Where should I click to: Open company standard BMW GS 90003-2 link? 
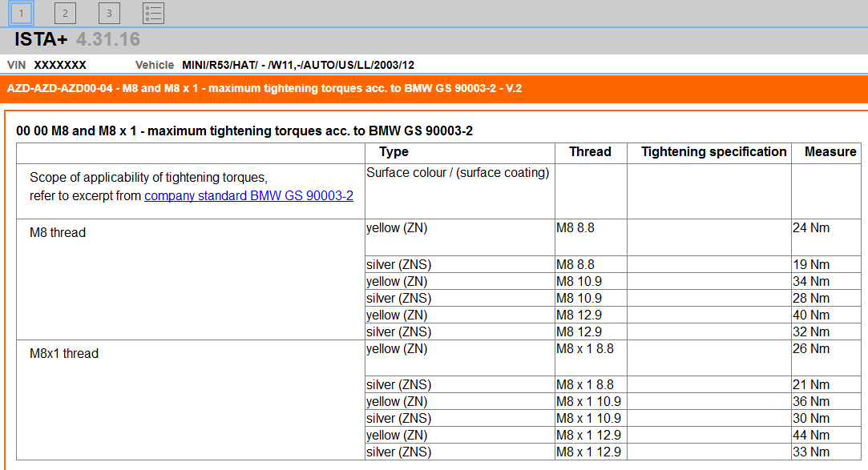click(x=248, y=195)
